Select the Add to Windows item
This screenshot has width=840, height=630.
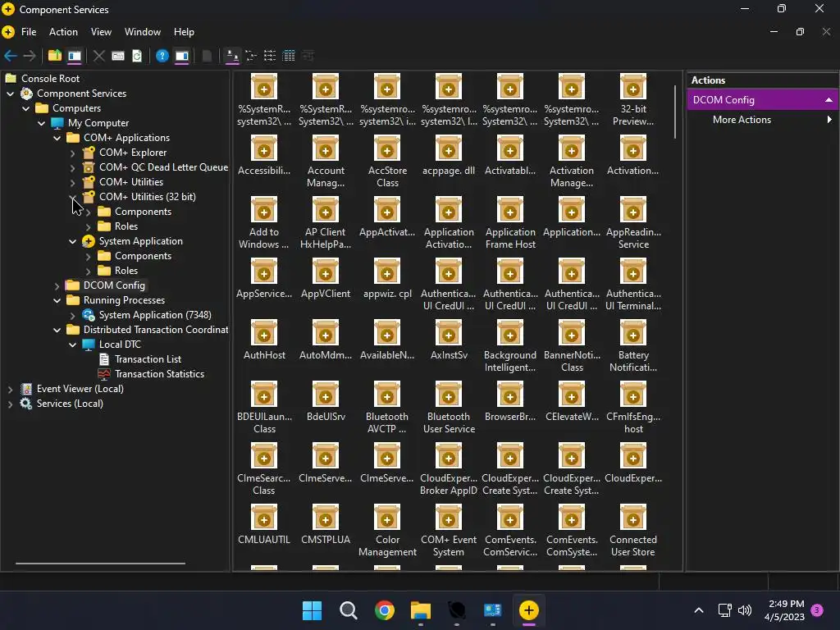tap(264, 223)
